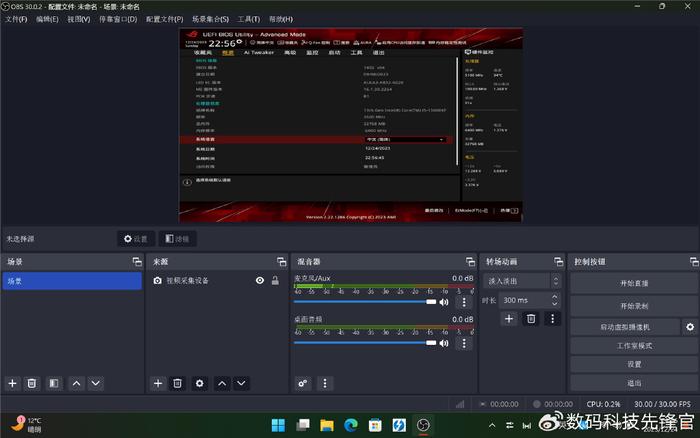The height and width of the screenshot is (438, 700).
Task: Open the 文件(F) menu
Action: pos(16,19)
